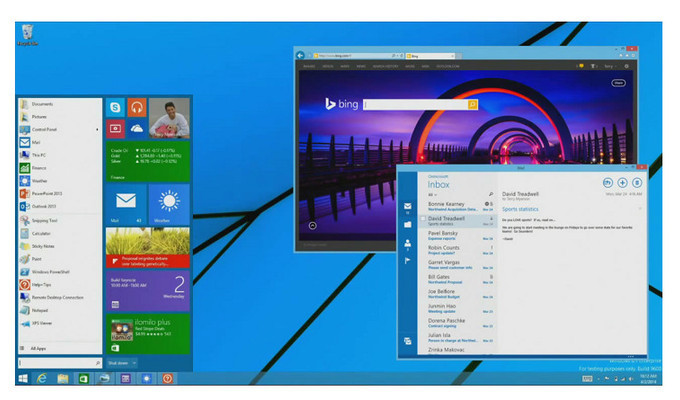
Task: Open Help+Tips from Start menu
Action: point(60,285)
